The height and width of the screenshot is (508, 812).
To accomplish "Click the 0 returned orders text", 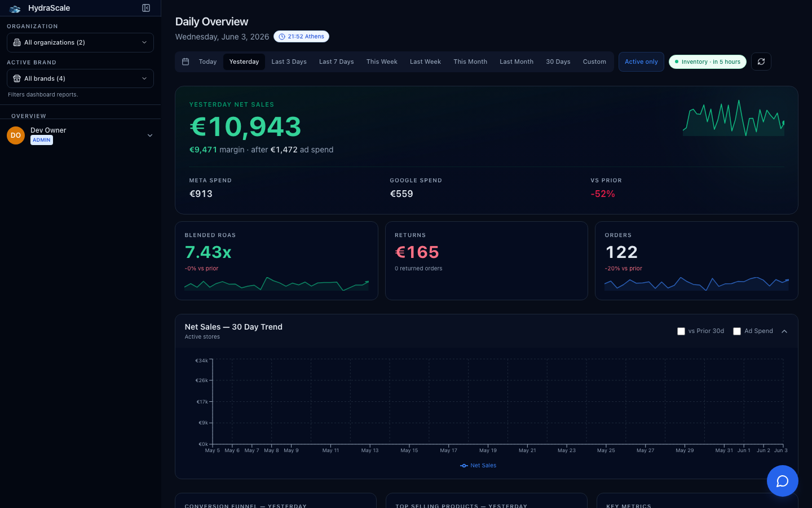I will pos(418,269).
